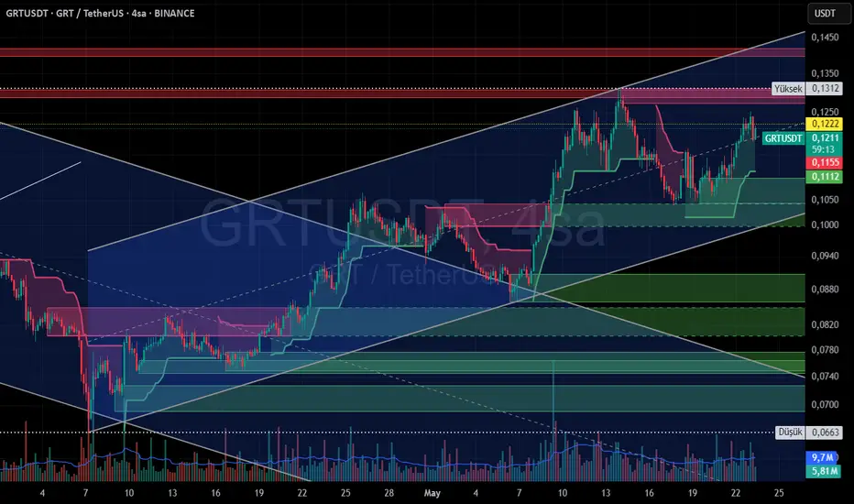Screen dimensions: 854x504
Task: Click the 0,1450 price axis value
Action: 825,37
